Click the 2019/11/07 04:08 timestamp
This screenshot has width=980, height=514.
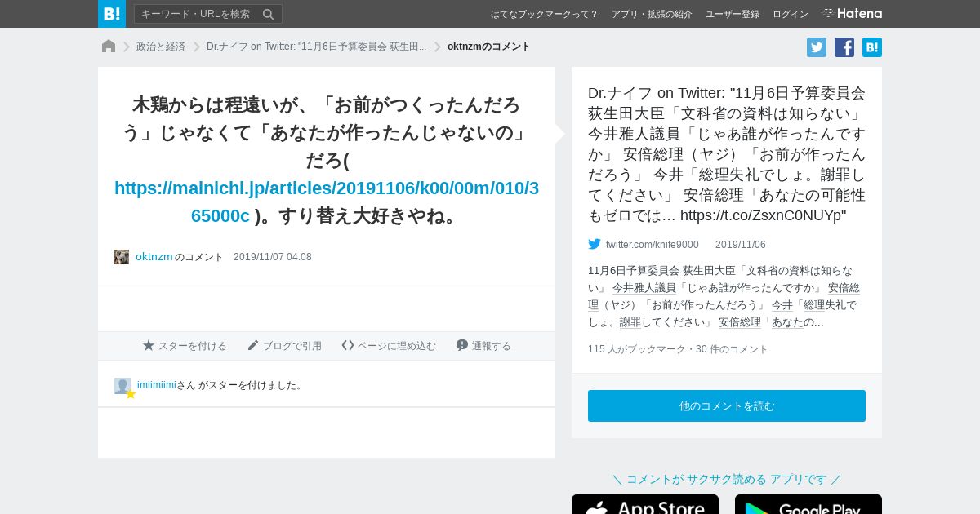click(273, 257)
